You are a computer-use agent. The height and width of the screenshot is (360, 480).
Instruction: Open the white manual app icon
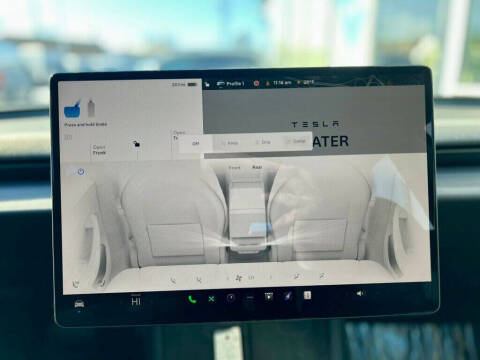point(307,295)
